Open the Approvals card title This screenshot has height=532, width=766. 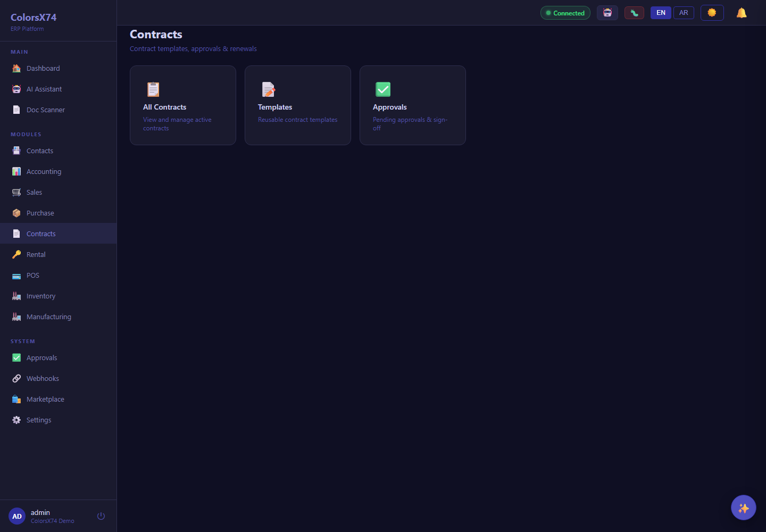coord(389,107)
